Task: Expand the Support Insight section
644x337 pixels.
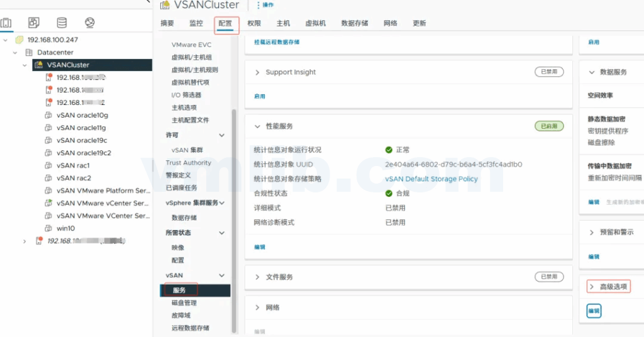Action: (x=257, y=72)
